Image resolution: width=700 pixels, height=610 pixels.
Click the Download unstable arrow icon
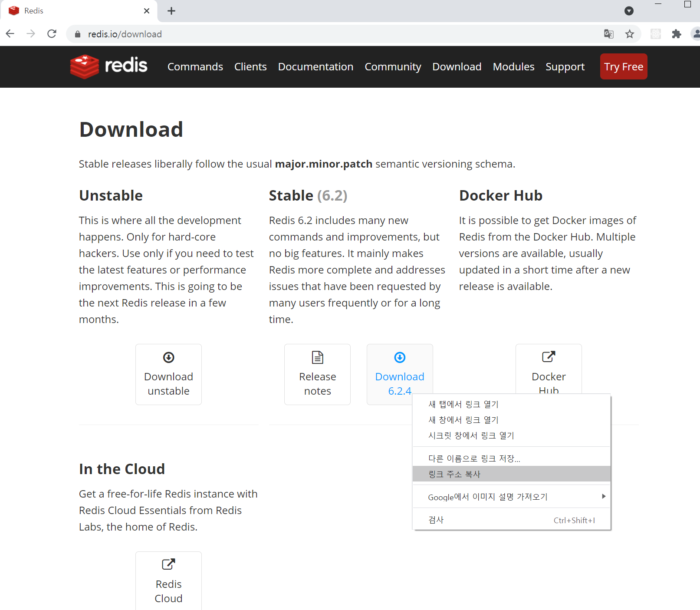(168, 357)
